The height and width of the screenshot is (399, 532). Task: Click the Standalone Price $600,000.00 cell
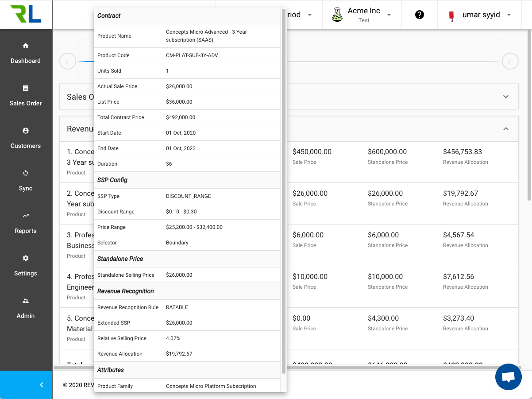point(387,151)
